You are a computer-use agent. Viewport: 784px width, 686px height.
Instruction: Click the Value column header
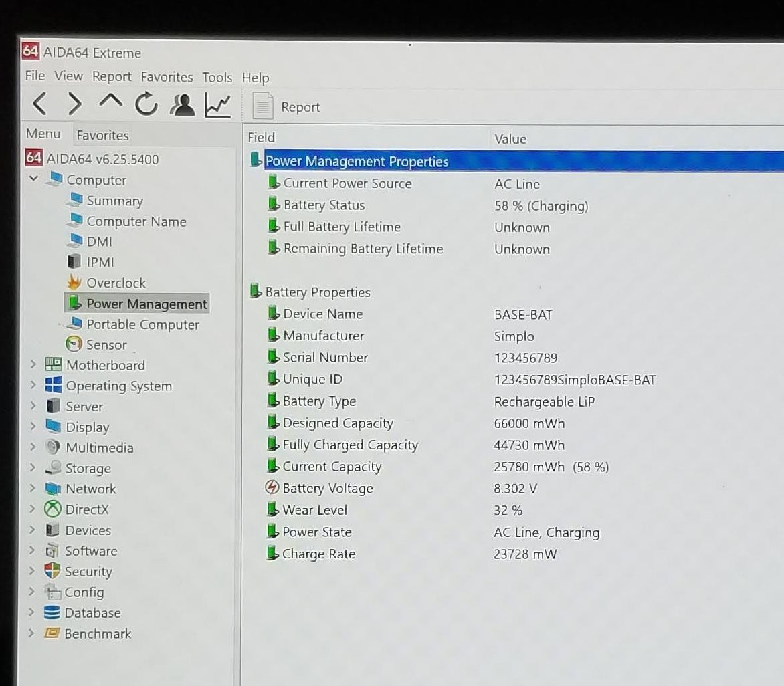(x=510, y=139)
